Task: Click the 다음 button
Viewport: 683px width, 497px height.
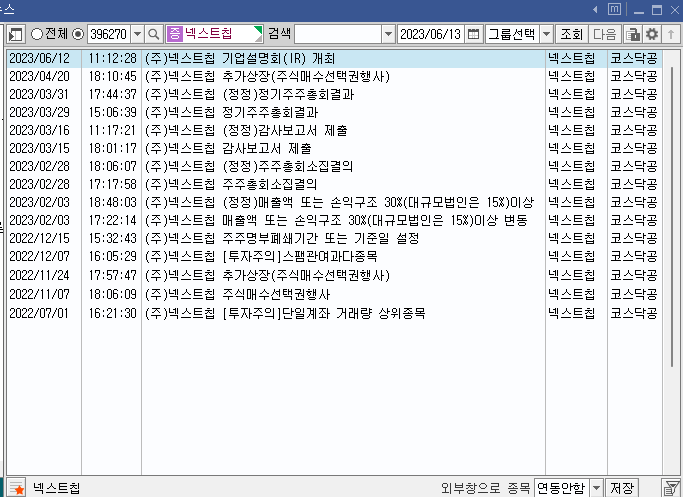Action: coord(605,34)
